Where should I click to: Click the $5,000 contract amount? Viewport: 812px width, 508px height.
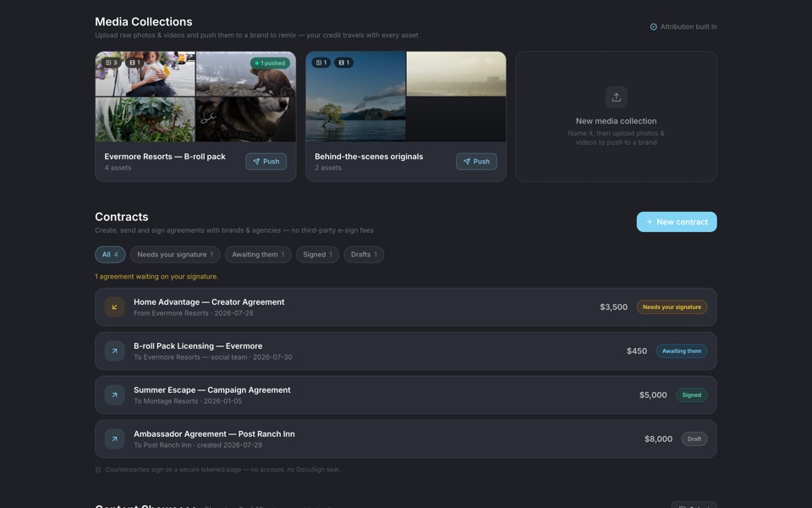653,395
